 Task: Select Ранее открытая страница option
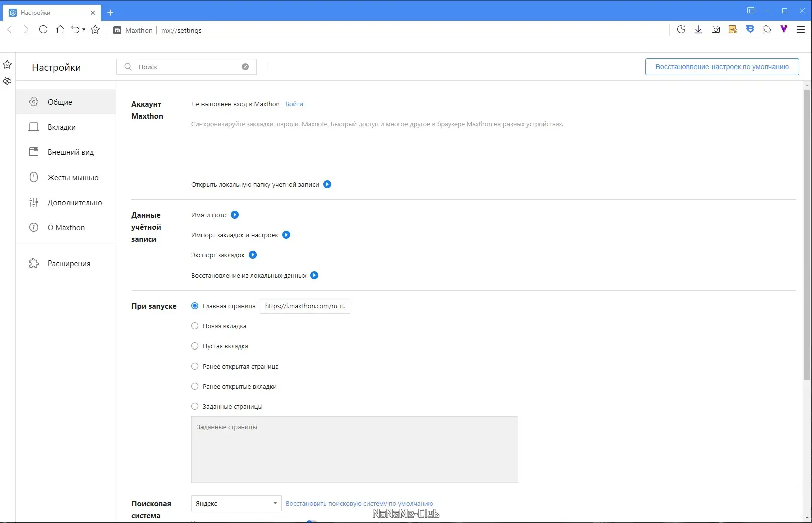(x=195, y=366)
